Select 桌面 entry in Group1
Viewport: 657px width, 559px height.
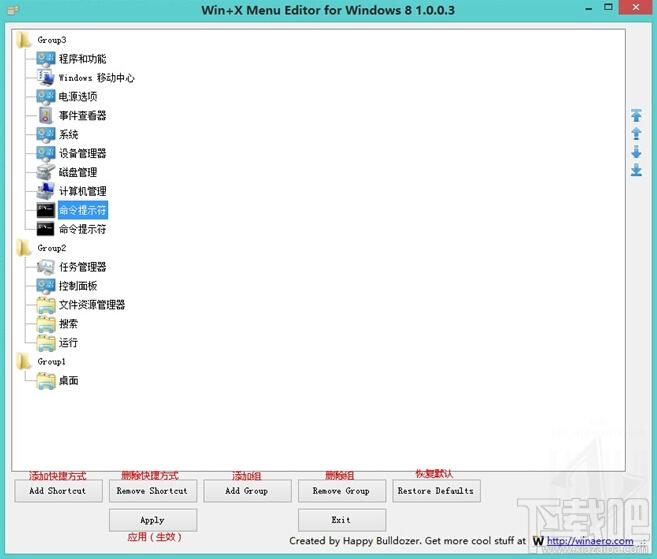tap(69, 380)
